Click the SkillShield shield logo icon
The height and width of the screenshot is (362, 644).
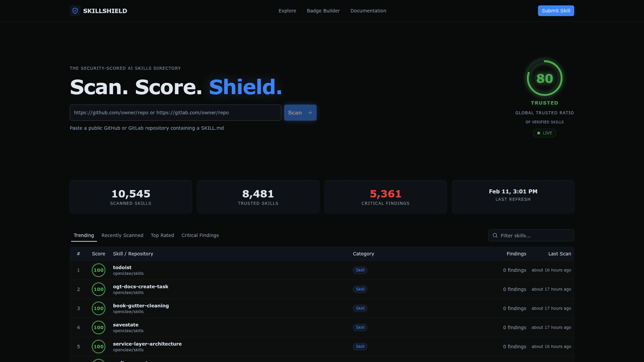75,10
